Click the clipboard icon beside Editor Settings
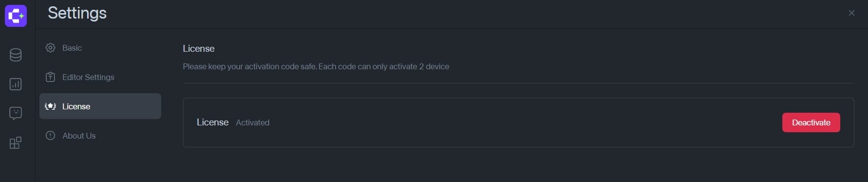Viewport: 868px width, 182px height. tap(50, 77)
